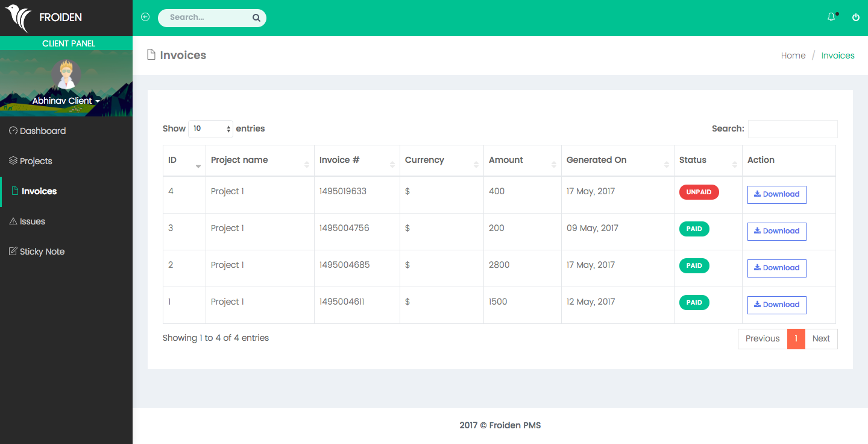
Task: Click the power logout icon
Action: (855, 17)
